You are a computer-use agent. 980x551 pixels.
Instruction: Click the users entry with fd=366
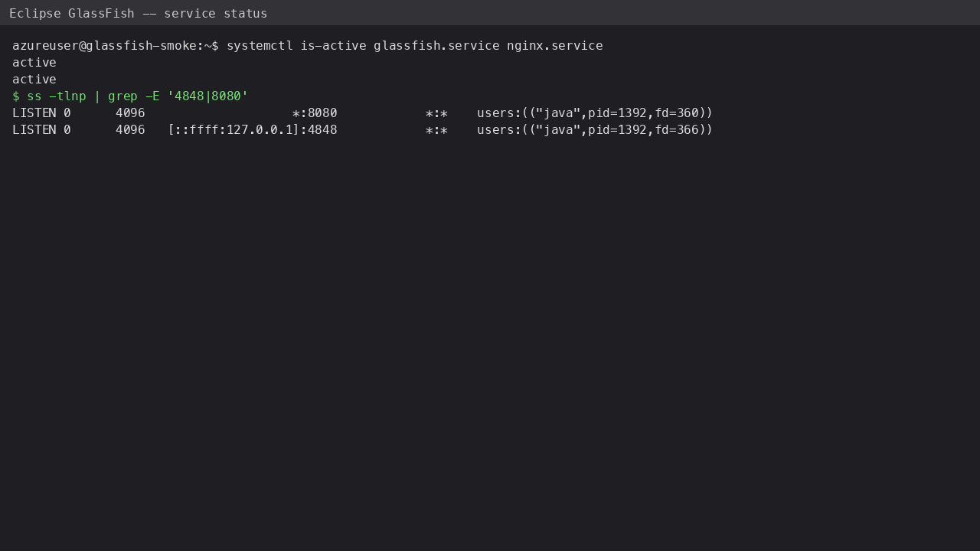[595, 130]
